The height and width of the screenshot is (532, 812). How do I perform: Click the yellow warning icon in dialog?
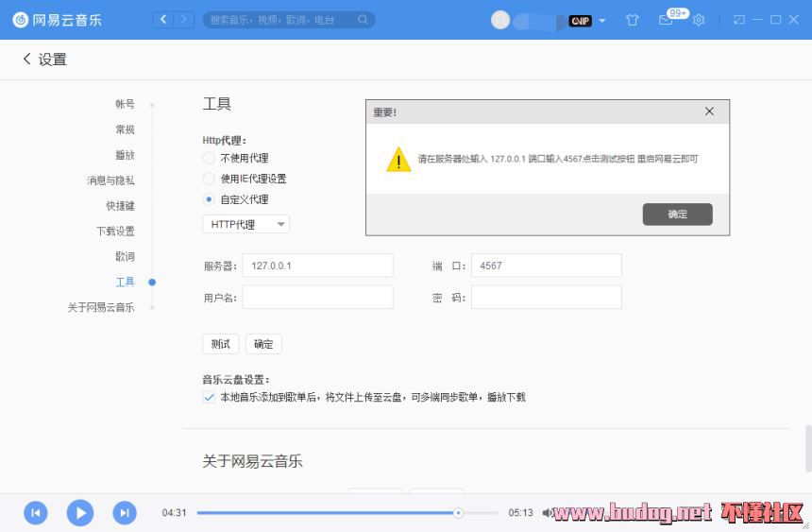tap(398, 159)
